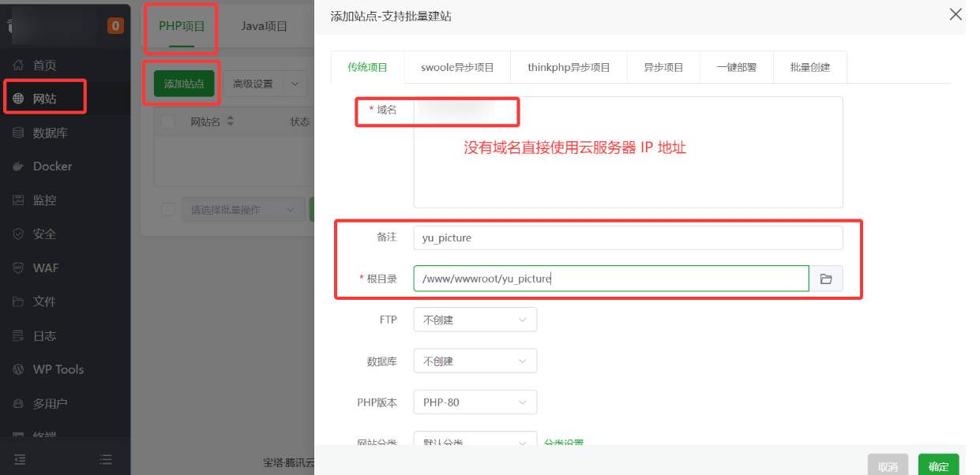Switch to the PHP项目 tab

coord(182,26)
